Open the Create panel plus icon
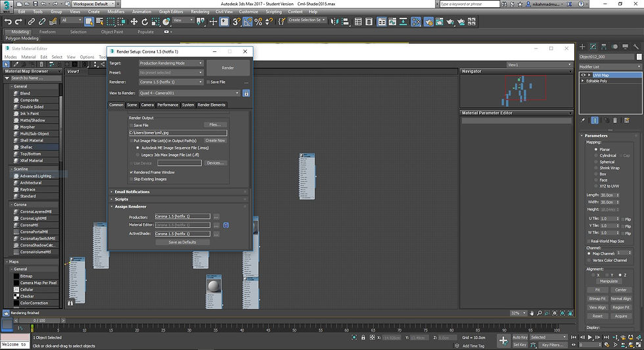Viewport: 644px width, 350px height. pos(582,47)
